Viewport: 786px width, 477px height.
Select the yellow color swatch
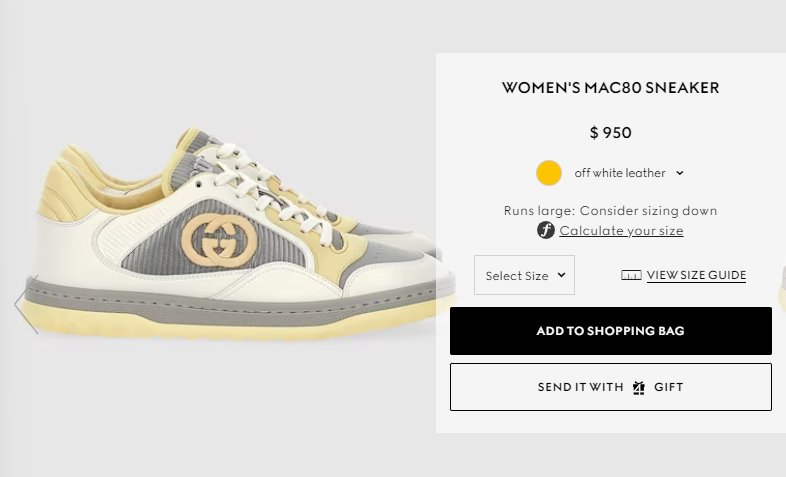(x=549, y=173)
